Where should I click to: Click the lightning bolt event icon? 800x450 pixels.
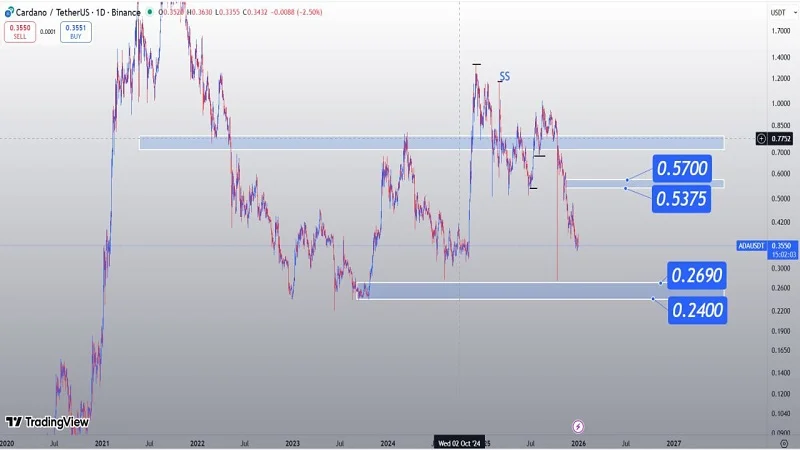click(x=578, y=427)
